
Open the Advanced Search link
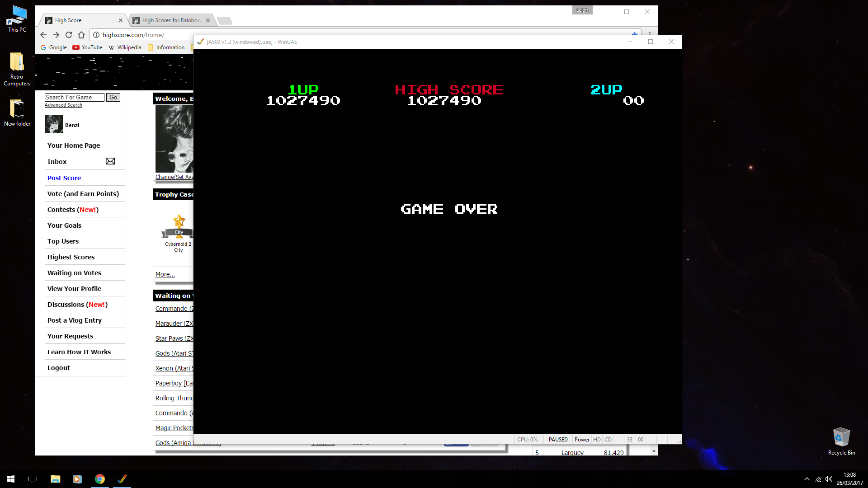[x=63, y=105]
